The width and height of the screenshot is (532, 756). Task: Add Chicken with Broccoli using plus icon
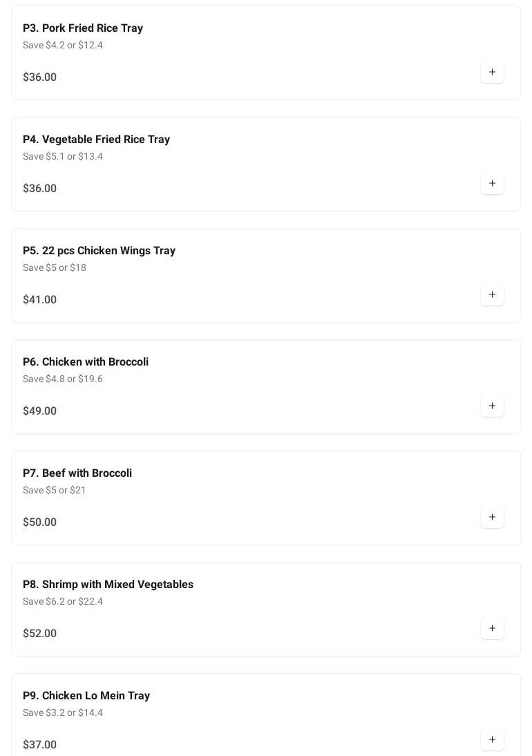492,406
